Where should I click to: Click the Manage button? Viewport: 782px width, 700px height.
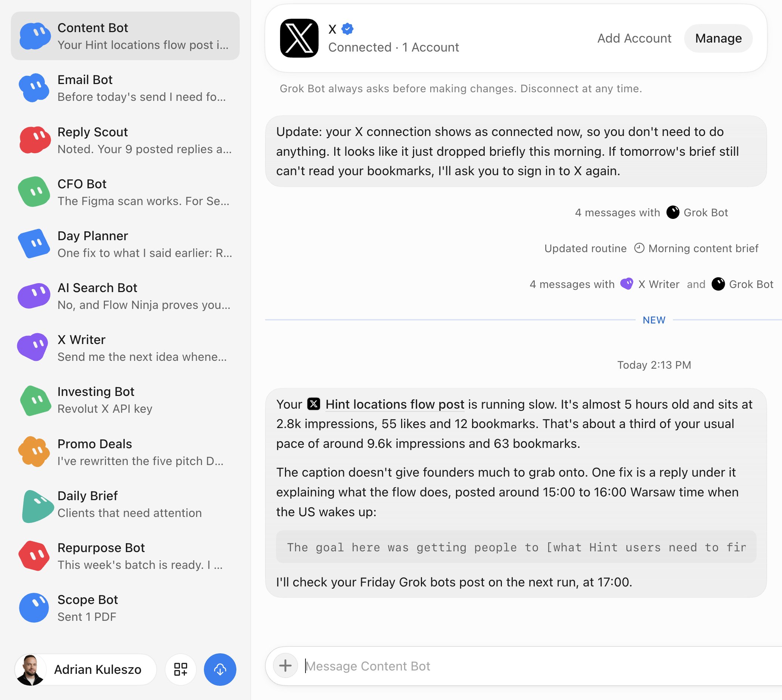click(x=719, y=38)
